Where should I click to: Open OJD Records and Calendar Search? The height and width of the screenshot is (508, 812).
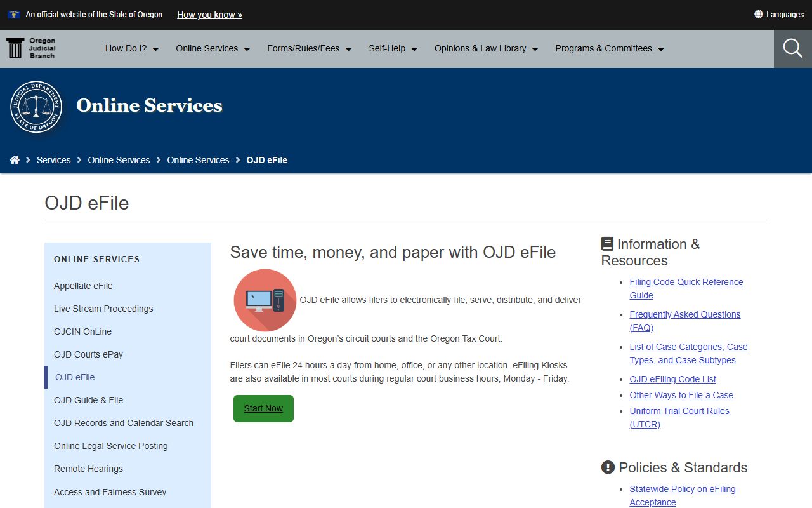(124, 423)
